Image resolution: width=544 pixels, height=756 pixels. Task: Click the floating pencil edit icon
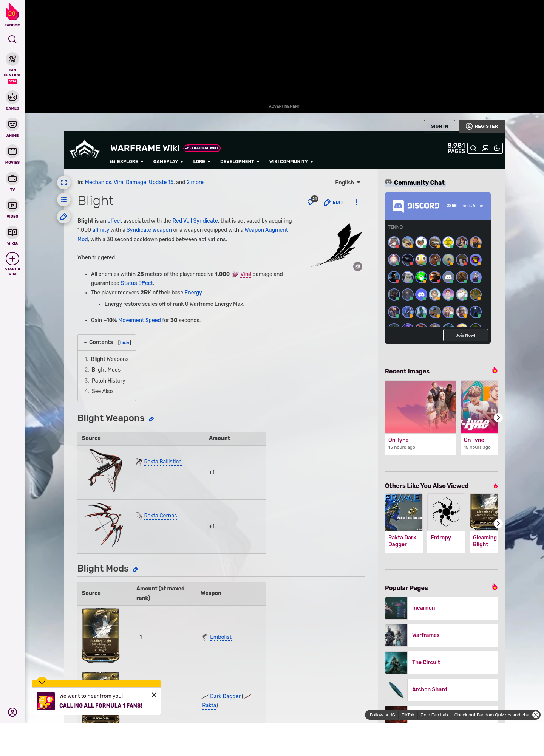(64, 217)
